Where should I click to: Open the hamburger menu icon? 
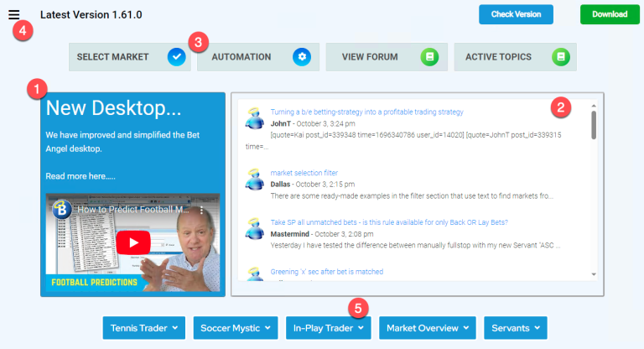(x=14, y=15)
